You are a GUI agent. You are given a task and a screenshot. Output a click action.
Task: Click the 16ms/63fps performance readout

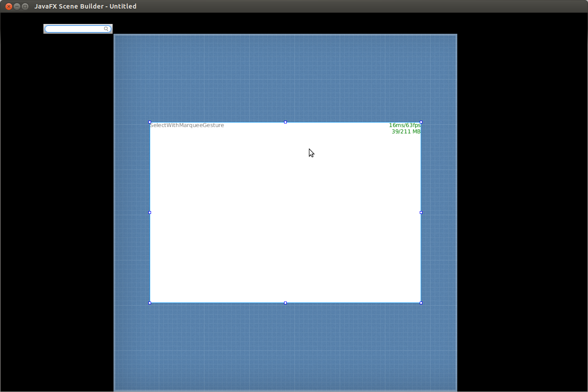[404, 125]
